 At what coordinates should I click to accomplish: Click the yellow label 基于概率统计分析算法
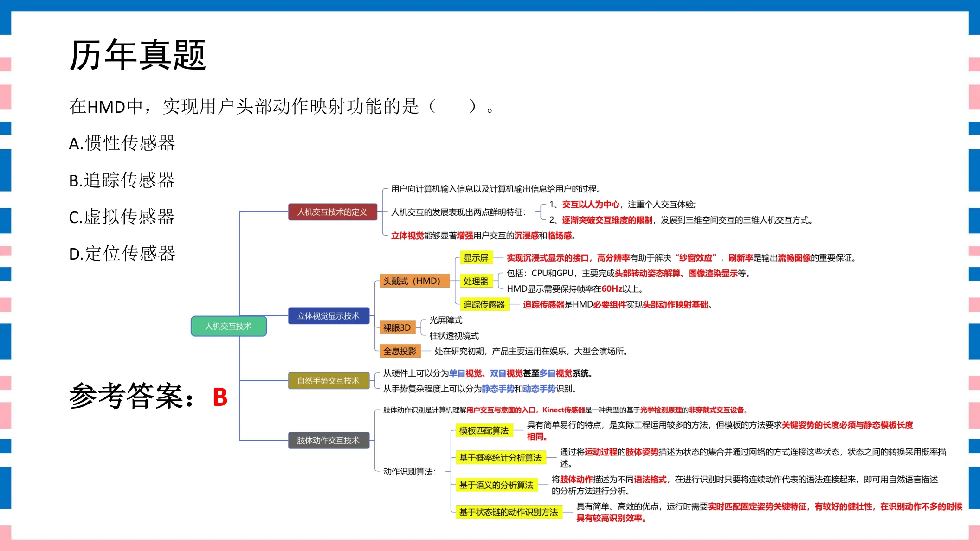[x=500, y=458]
